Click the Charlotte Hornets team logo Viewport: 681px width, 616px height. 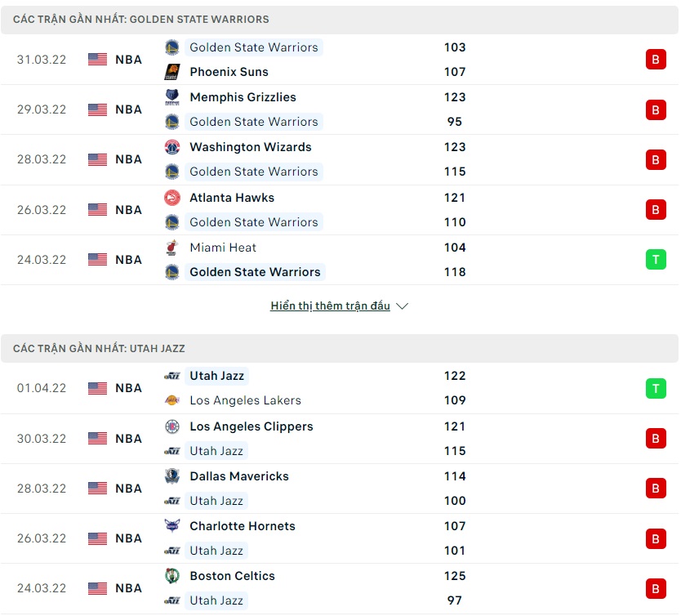(x=171, y=526)
